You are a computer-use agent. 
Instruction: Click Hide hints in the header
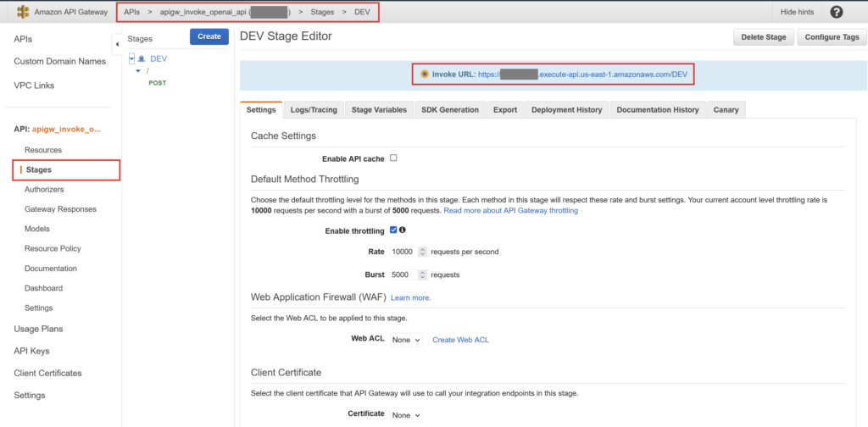point(797,12)
